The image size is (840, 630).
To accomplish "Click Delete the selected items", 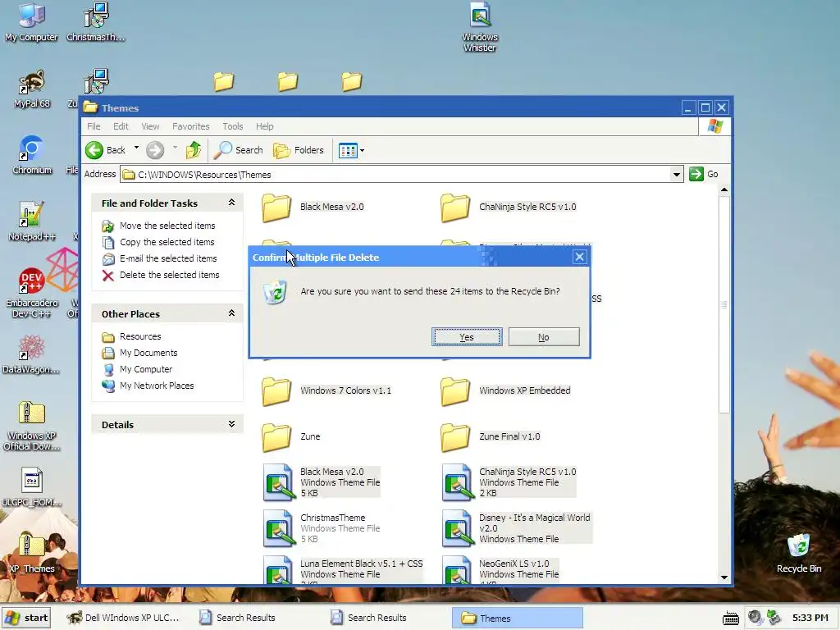I will (x=169, y=275).
